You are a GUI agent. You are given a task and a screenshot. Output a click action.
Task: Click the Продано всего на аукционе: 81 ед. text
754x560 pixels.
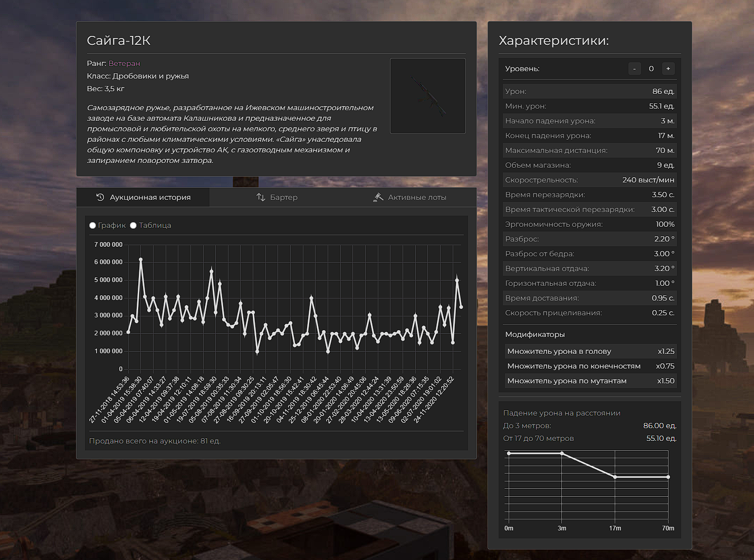(x=155, y=441)
